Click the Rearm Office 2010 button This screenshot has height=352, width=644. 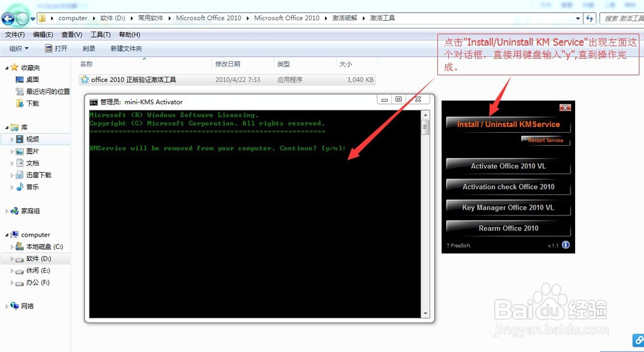click(x=508, y=228)
